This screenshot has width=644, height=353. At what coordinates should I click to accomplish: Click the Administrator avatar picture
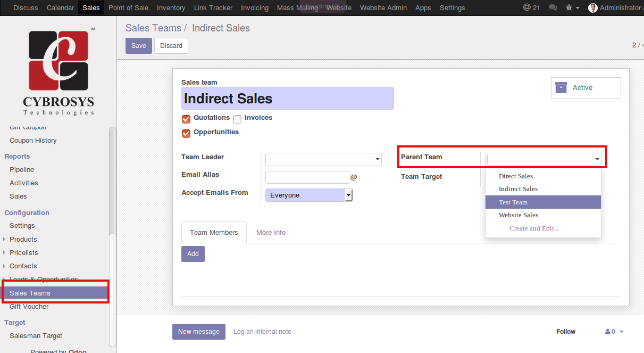593,8
